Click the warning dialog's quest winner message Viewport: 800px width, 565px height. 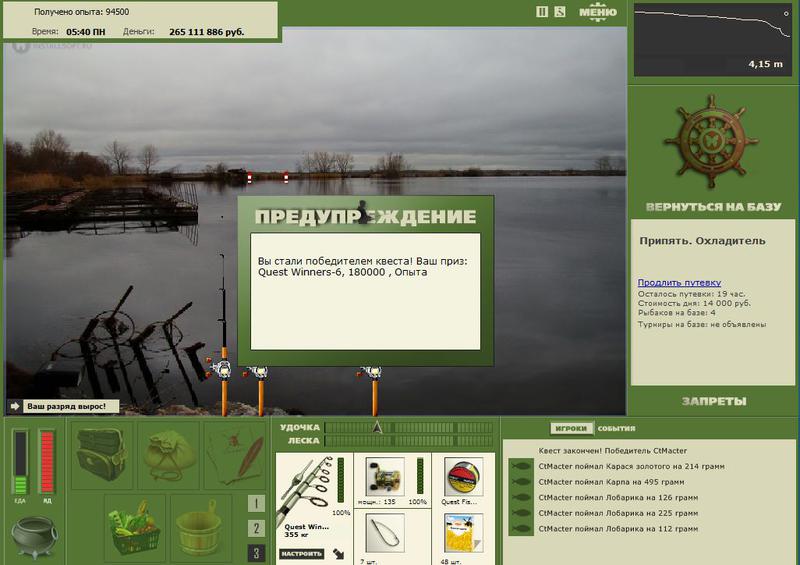pyautogui.click(x=362, y=266)
